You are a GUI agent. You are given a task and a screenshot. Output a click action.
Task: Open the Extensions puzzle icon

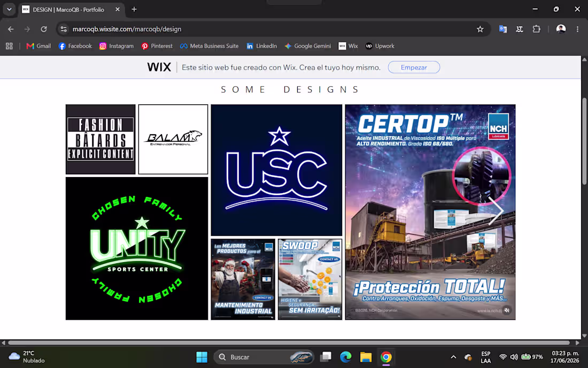537,29
